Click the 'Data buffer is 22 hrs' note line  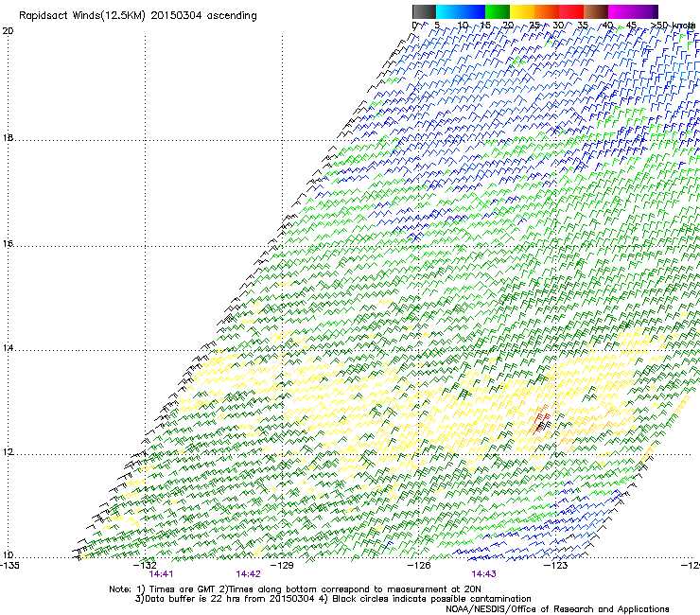(x=333, y=599)
